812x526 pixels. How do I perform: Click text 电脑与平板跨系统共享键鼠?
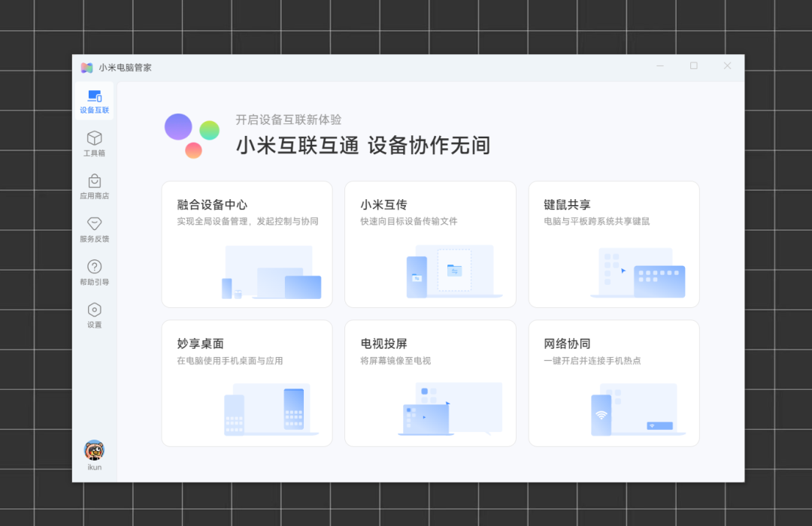(596, 222)
